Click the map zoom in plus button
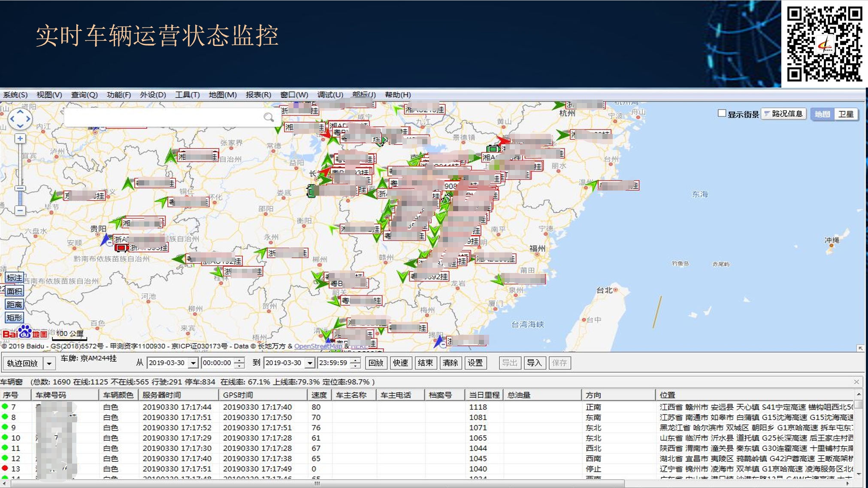Image resolution: width=868 pixels, height=488 pixels. click(x=20, y=139)
